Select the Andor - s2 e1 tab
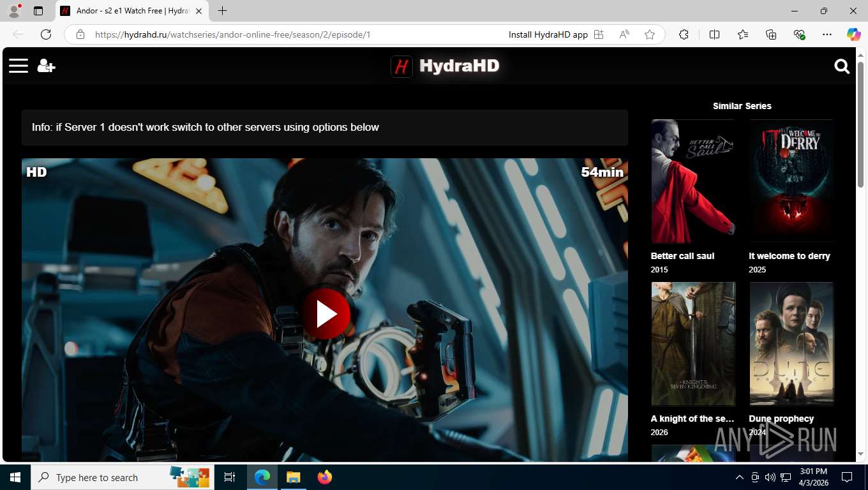 (132, 11)
